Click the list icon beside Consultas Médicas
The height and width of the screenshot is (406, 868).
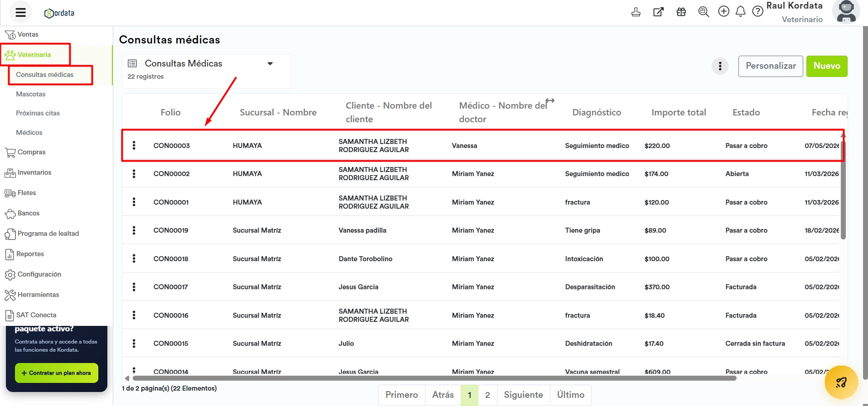click(132, 63)
